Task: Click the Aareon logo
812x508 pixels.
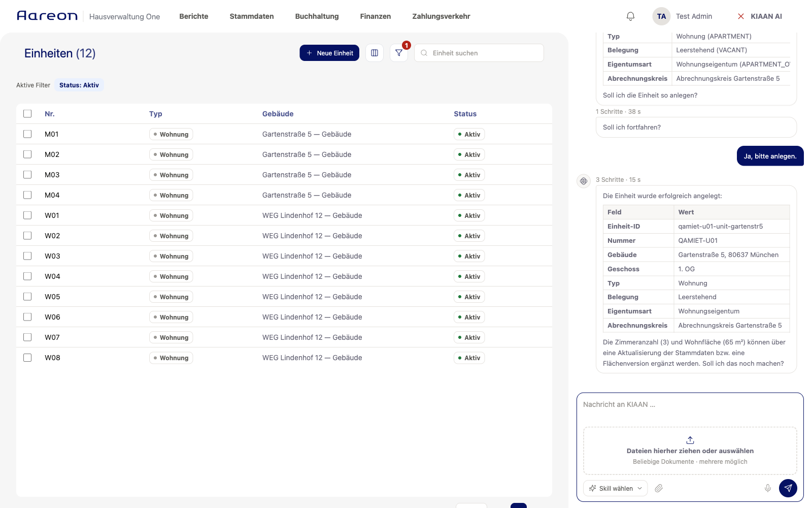Action: click(47, 16)
